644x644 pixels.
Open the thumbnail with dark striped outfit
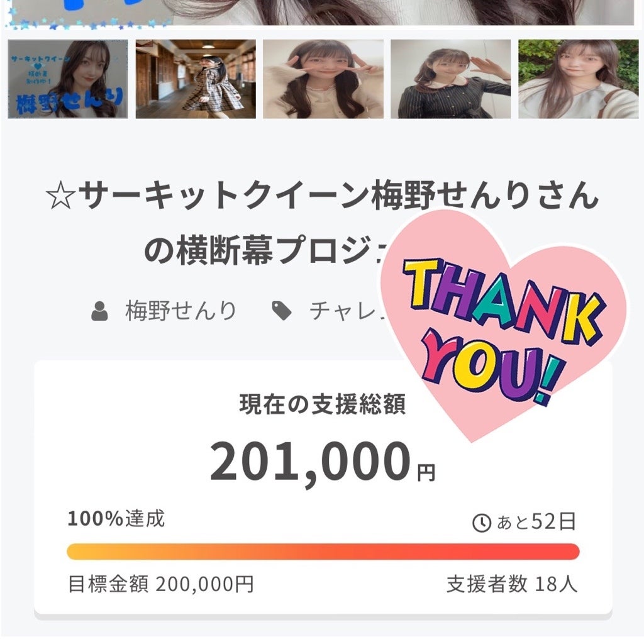[450, 79]
